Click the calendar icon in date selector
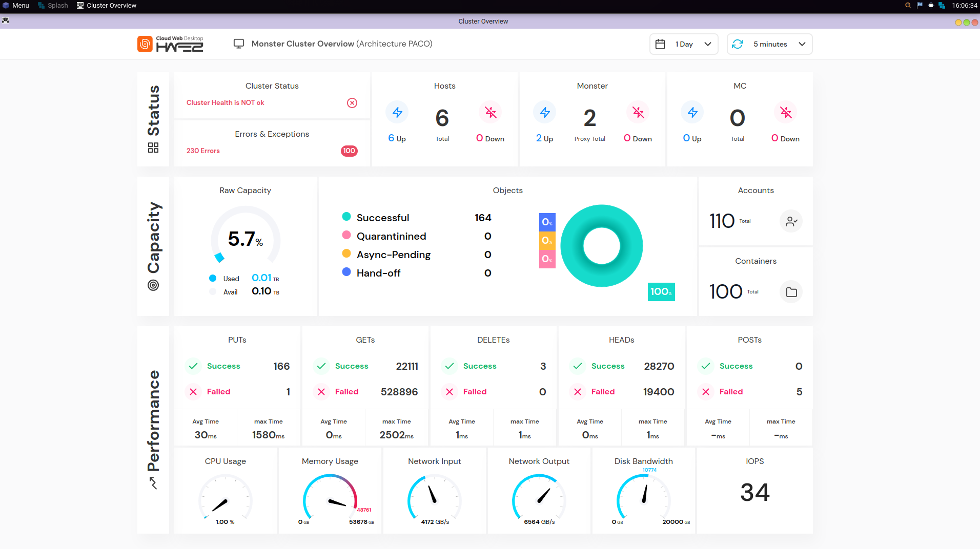 (x=660, y=44)
